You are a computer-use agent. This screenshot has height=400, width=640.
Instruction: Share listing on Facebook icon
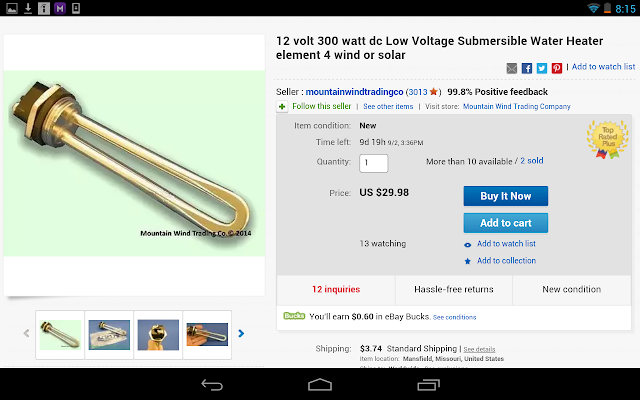[527, 68]
